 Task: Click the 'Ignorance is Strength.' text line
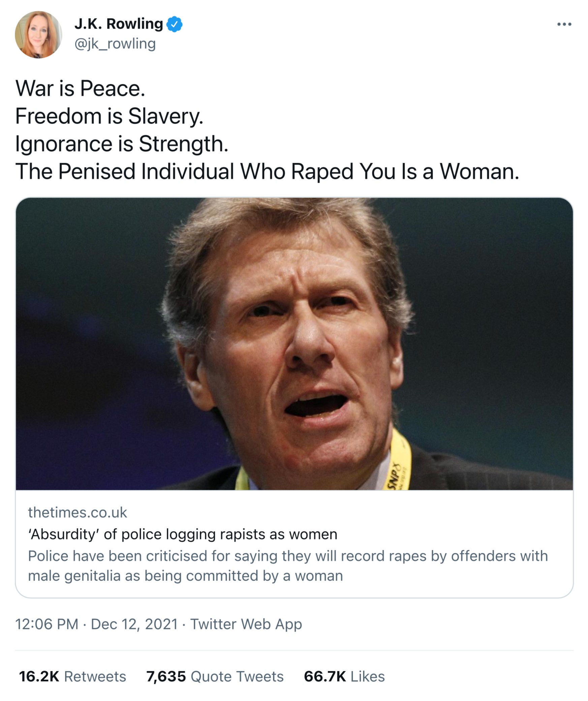(122, 144)
